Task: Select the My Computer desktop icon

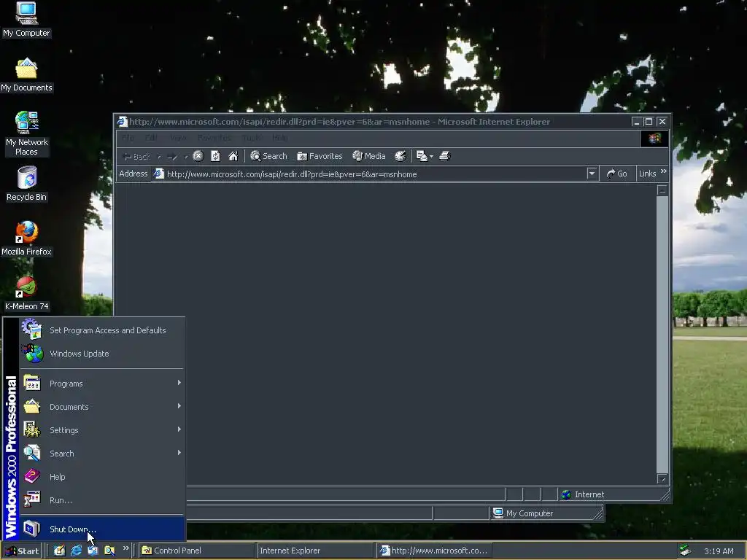Action: pos(26,19)
